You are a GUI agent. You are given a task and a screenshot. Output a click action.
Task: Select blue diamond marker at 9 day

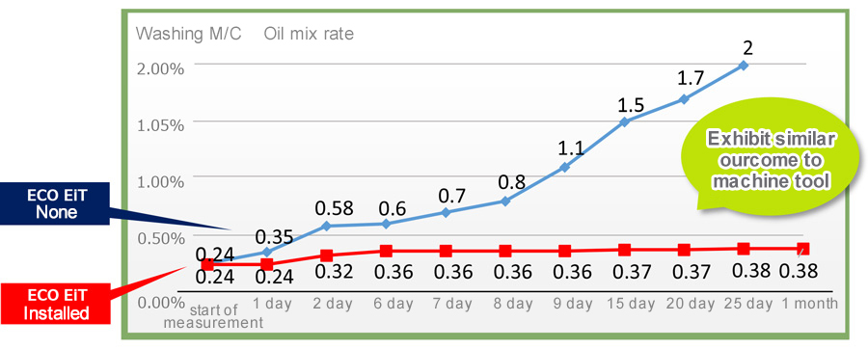click(x=564, y=167)
